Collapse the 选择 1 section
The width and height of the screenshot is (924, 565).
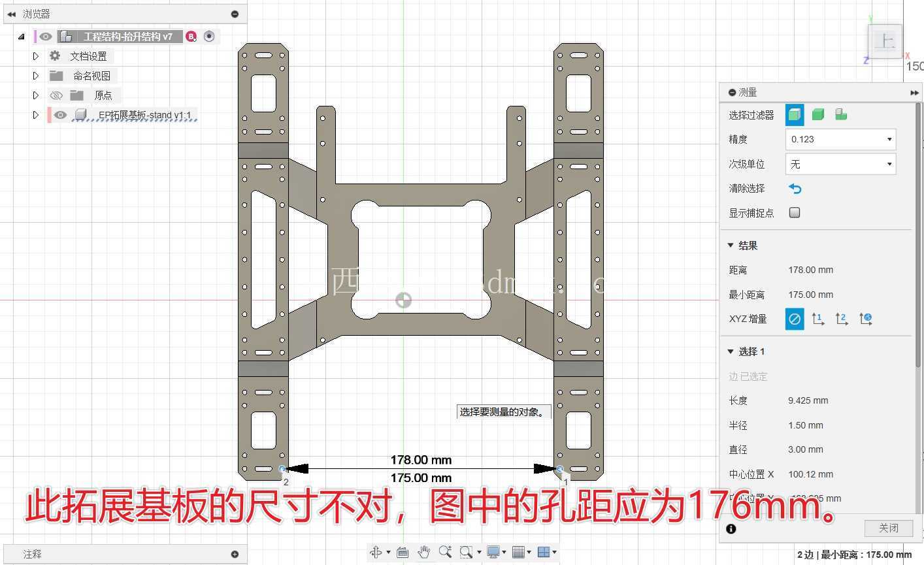(731, 351)
